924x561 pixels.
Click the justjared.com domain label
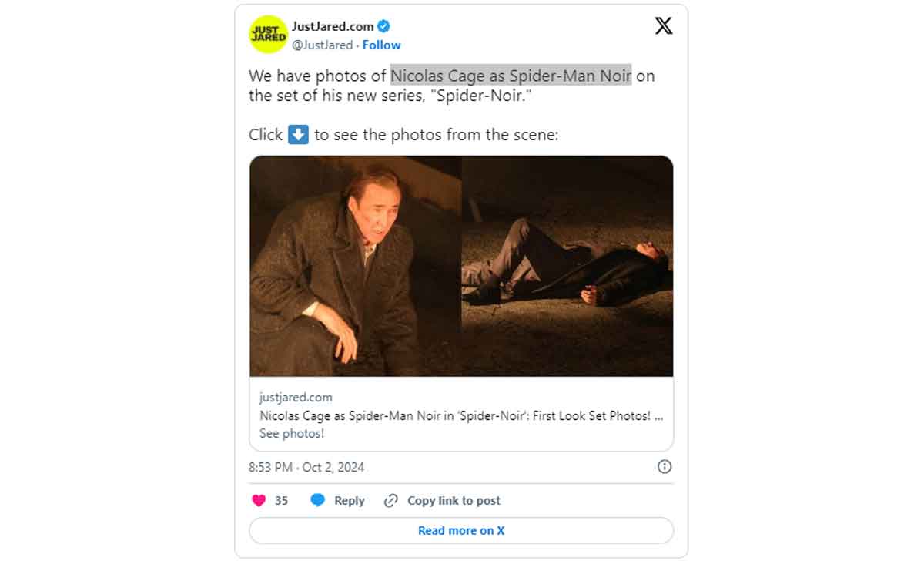(295, 397)
